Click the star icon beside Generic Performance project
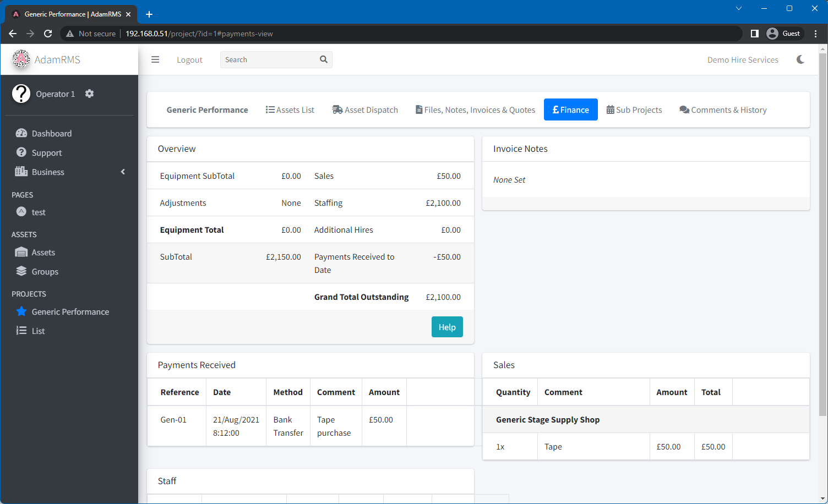 [x=21, y=311]
